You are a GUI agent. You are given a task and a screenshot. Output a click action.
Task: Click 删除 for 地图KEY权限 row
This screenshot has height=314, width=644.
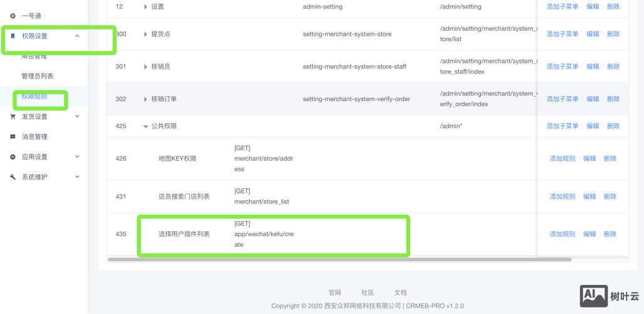[610, 158]
